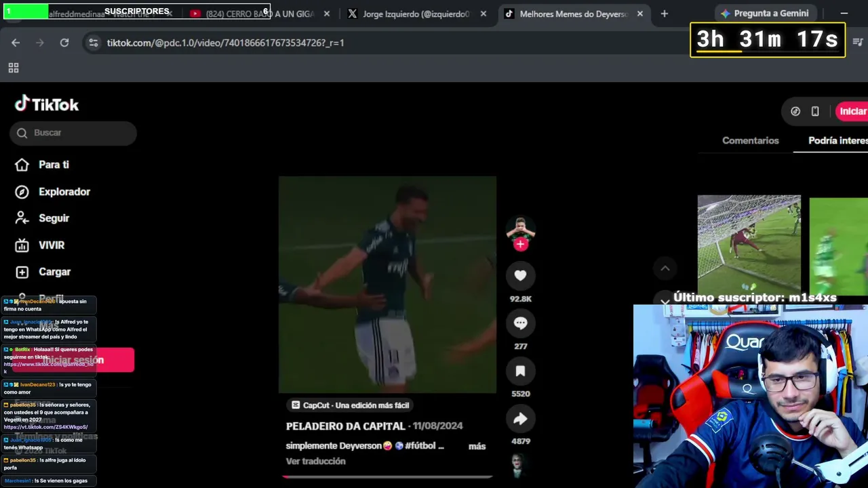Image resolution: width=868 pixels, height=488 pixels.
Task: Click Ver traducción under the caption
Action: tap(315, 461)
